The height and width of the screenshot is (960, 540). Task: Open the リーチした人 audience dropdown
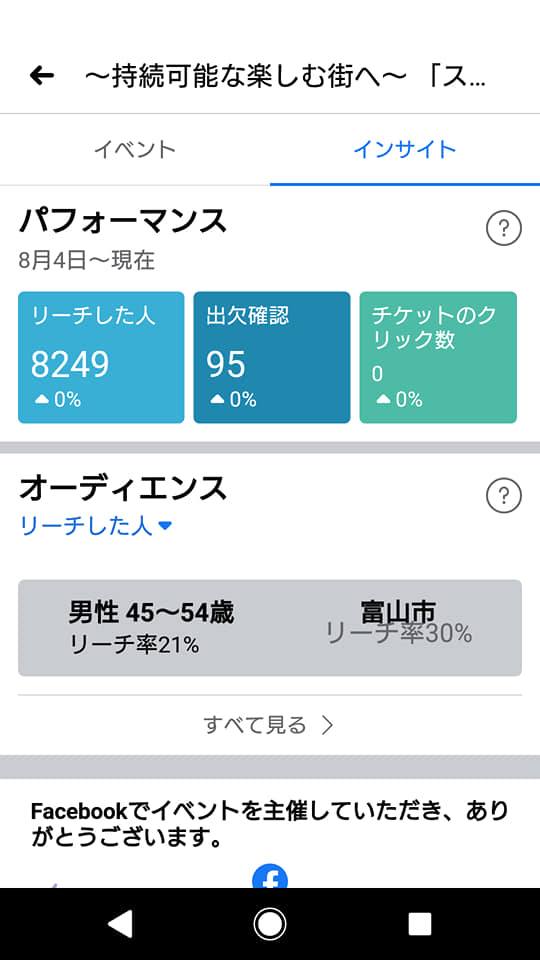(96, 526)
